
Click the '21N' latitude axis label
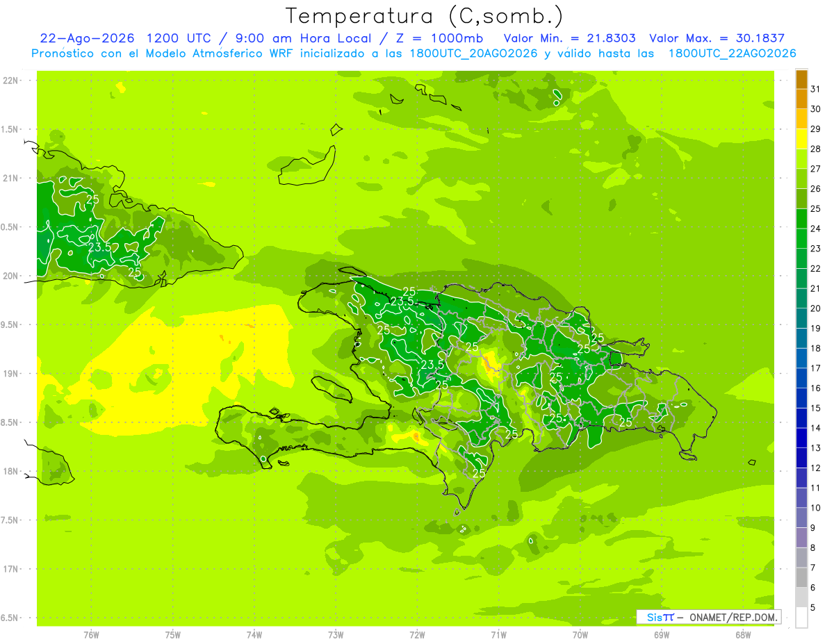click(12, 178)
